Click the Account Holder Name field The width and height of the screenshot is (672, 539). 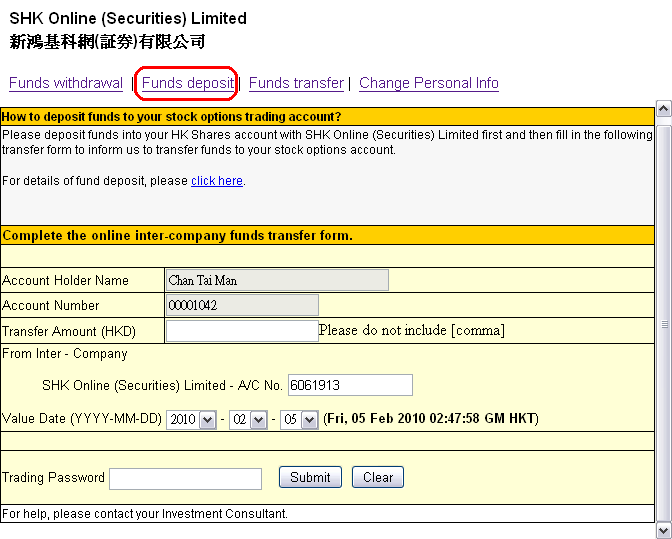click(276, 280)
